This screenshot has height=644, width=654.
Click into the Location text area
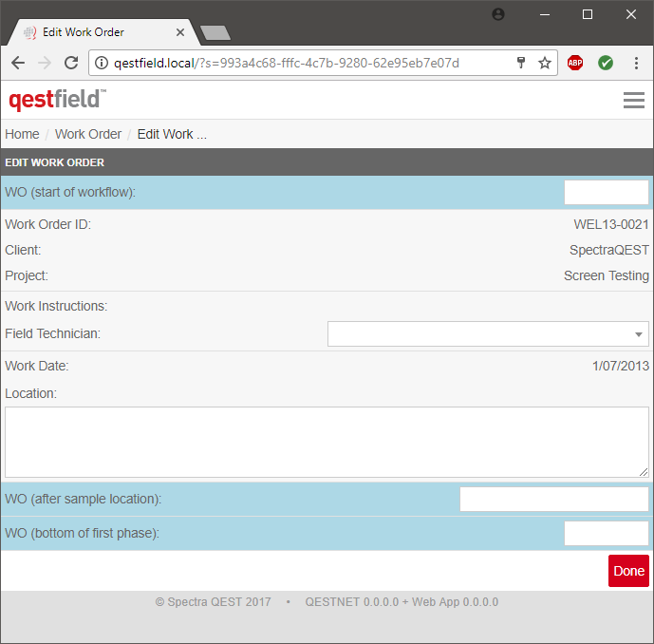pos(327,442)
